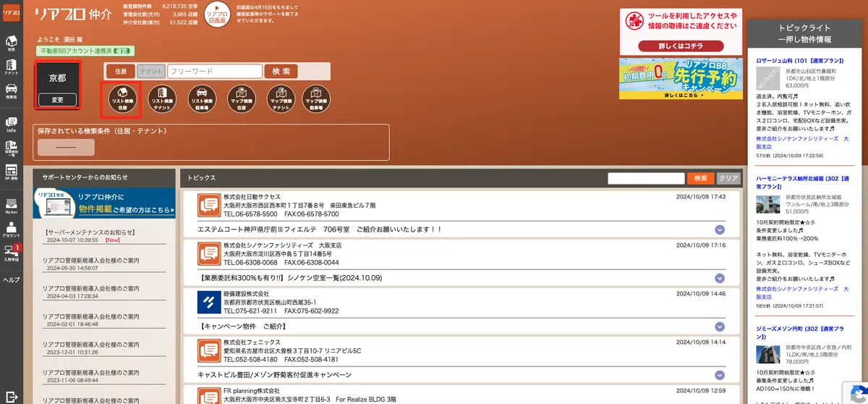Click the 日動サクセス topic chat icon

[x=209, y=206]
